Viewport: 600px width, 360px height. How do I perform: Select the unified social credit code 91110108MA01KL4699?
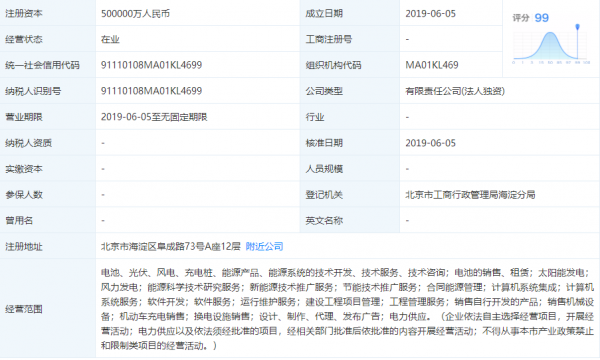pos(151,65)
